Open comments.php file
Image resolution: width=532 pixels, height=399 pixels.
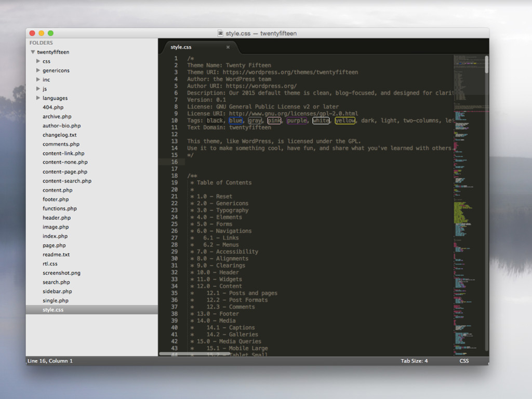pyautogui.click(x=61, y=144)
